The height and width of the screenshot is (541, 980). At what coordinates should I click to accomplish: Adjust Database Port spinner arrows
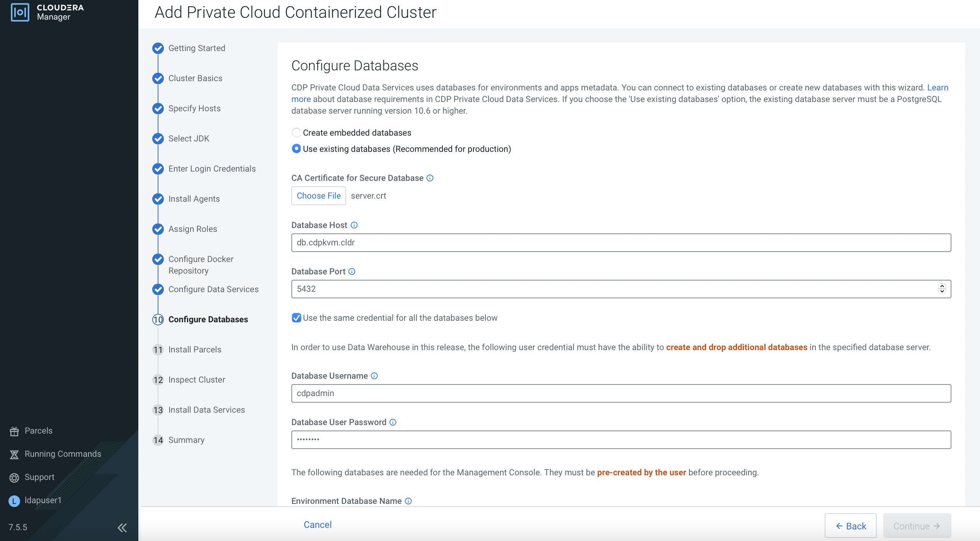(x=942, y=289)
